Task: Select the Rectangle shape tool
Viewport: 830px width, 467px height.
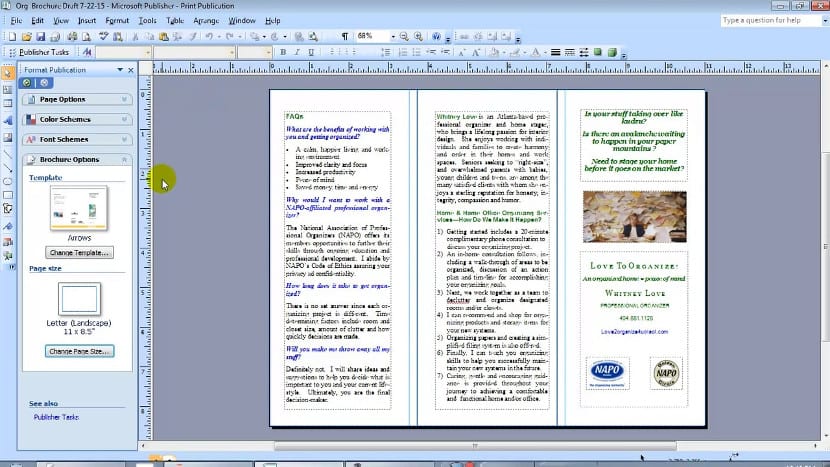Action: point(7,195)
